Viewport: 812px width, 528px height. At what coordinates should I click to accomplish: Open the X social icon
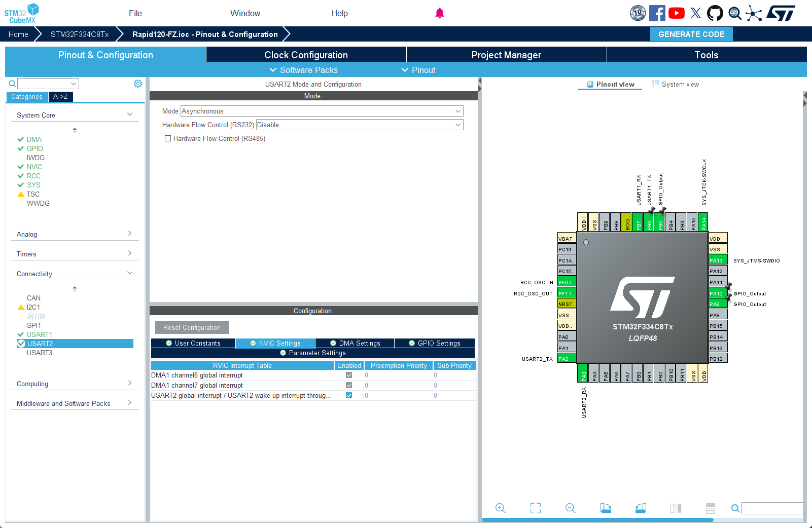pos(696,13)
